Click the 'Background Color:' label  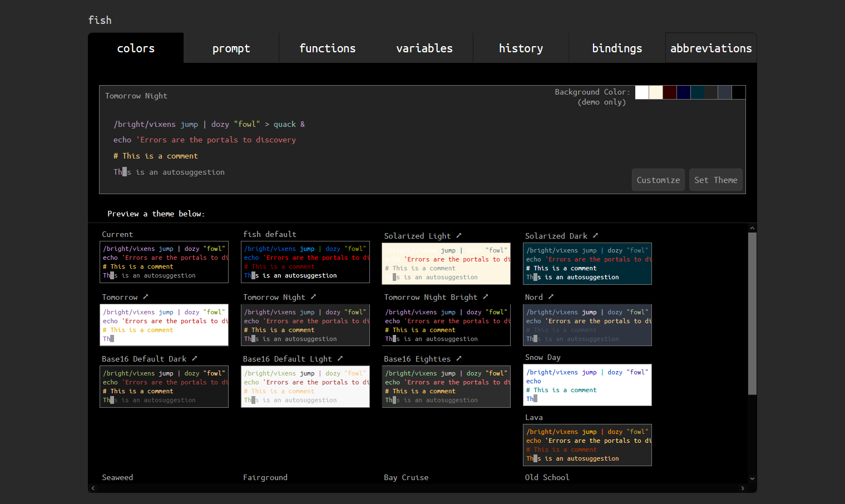592,92
